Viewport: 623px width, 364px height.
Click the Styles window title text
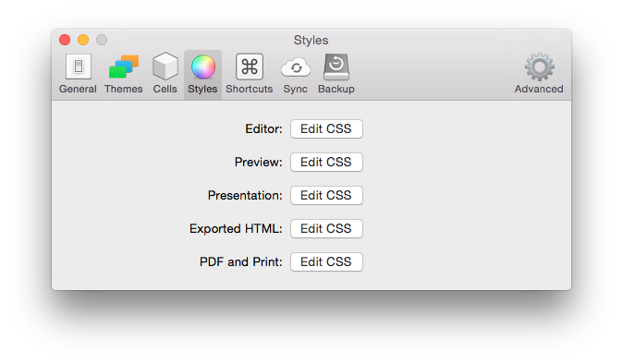coord(311,41)
